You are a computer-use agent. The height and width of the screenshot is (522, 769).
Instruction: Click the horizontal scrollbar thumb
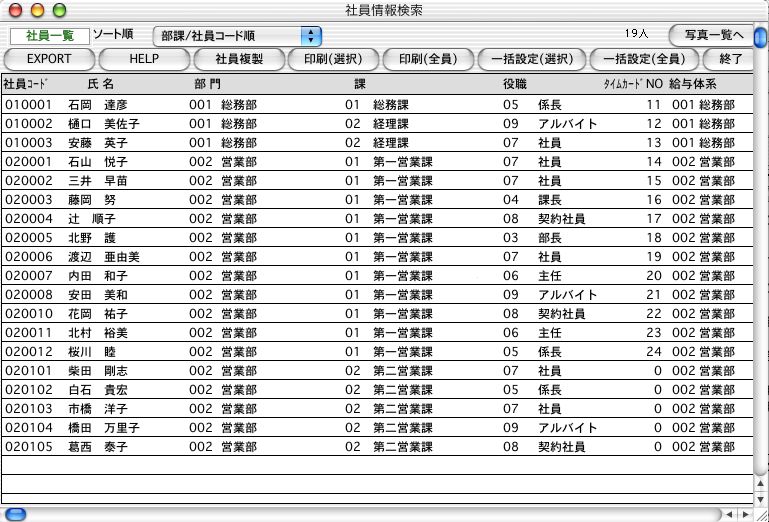point(16,514)
